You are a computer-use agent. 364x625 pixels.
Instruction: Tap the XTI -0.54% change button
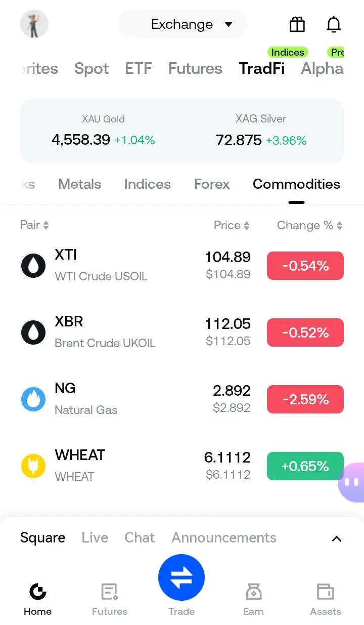pyautogui.click(x=305, y=266)
